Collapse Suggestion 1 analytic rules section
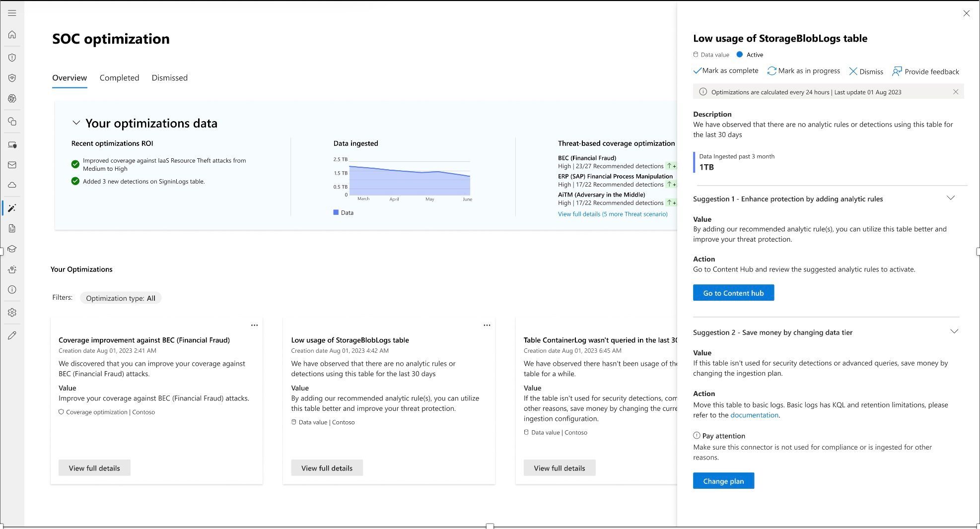 click(950, 198)
